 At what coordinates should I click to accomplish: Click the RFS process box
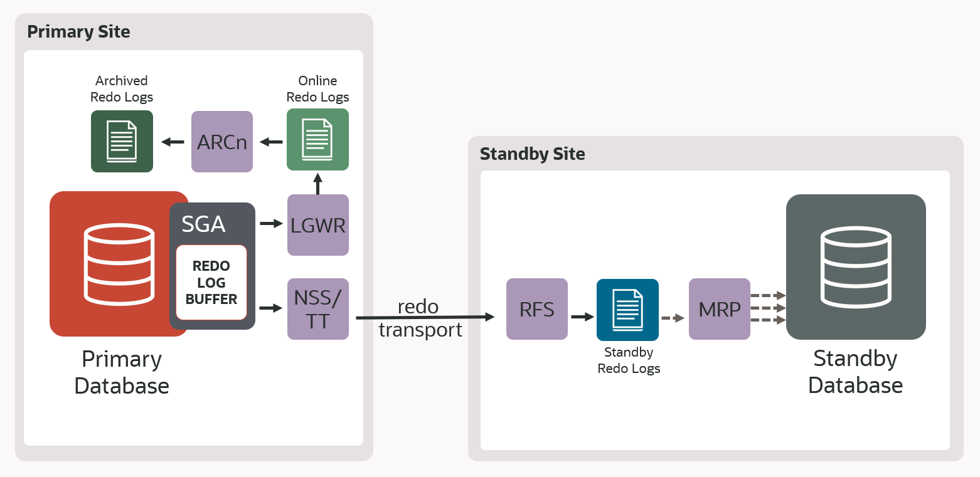536,309
